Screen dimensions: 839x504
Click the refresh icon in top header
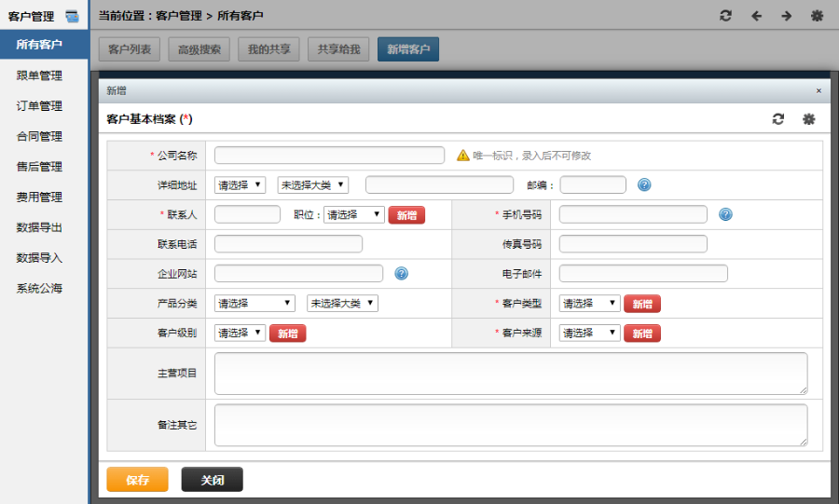[725, 16]
